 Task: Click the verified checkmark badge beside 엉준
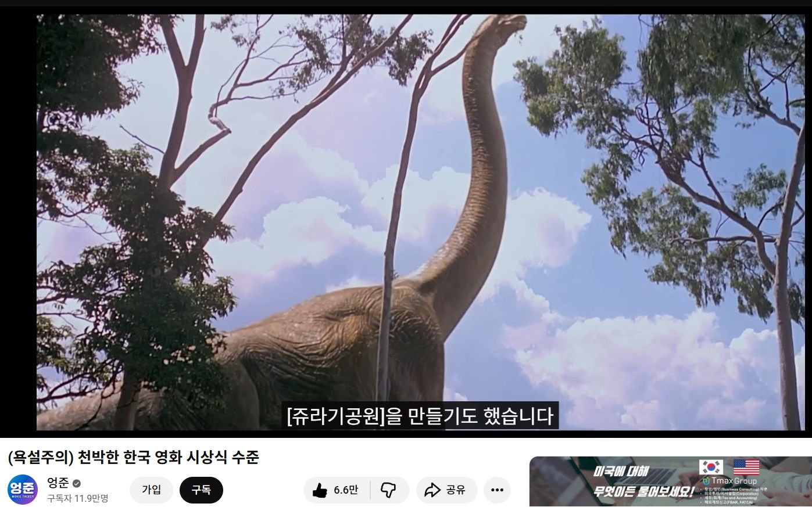tap(77, 483)
